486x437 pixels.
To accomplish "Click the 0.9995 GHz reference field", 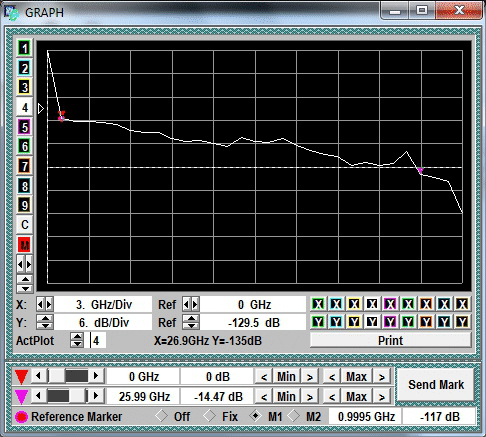I will 366,416.
